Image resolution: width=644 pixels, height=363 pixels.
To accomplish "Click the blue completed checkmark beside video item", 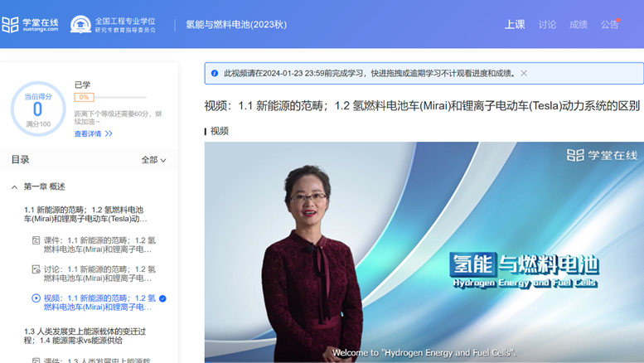I will pos(162,298).
